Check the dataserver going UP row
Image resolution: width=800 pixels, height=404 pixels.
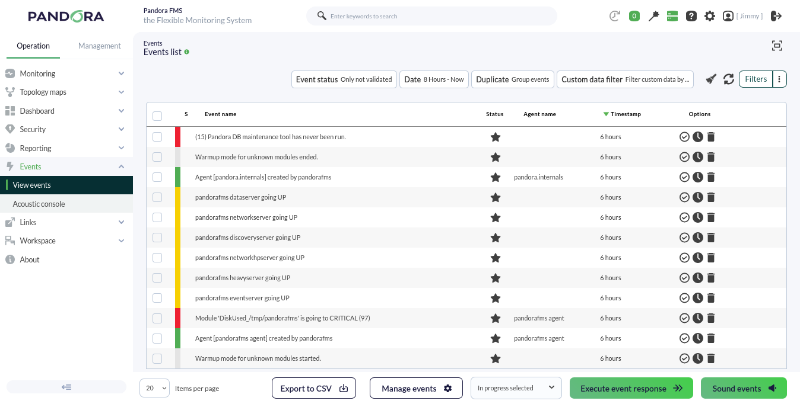pyautogui.click(x=157, y=197)
